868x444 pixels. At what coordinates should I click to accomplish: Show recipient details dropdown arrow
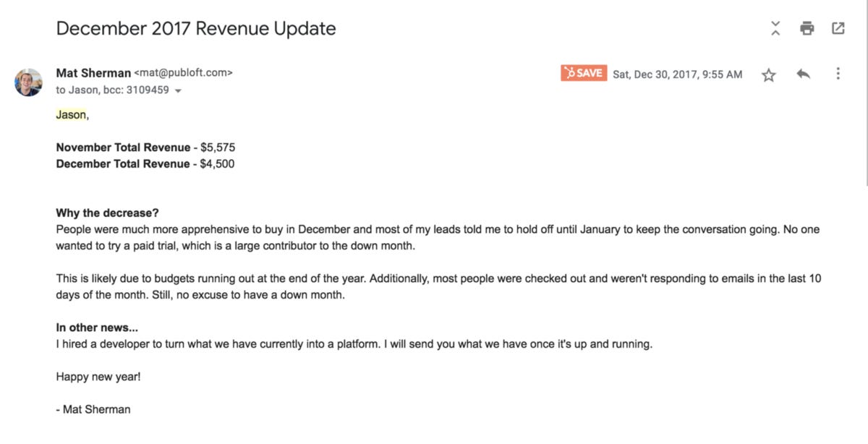pyautogui.click(x=178, y=91)
